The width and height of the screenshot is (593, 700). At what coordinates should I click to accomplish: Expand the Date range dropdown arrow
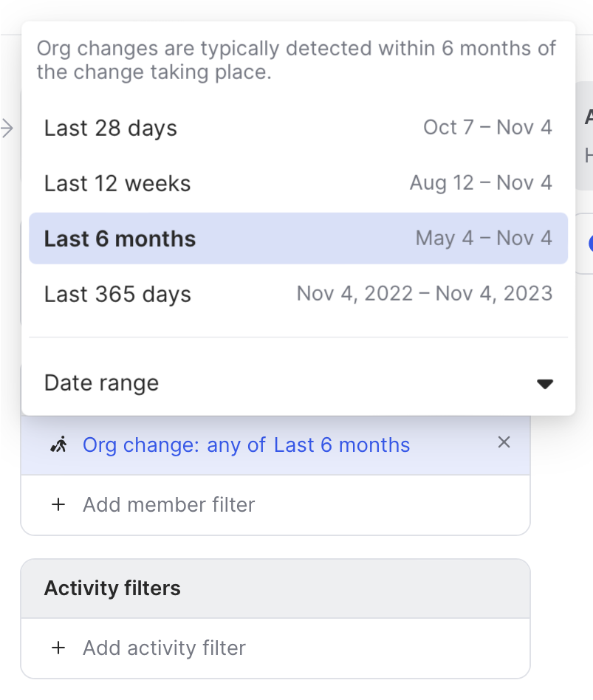pyautogui.click(x=545, y=383)
